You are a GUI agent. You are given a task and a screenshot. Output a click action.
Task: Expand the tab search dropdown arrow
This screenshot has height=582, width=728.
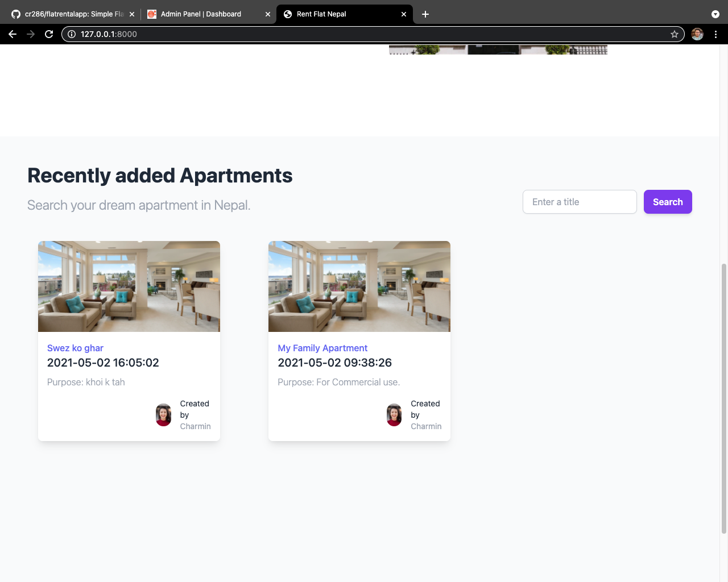click(x=715, y=14)
